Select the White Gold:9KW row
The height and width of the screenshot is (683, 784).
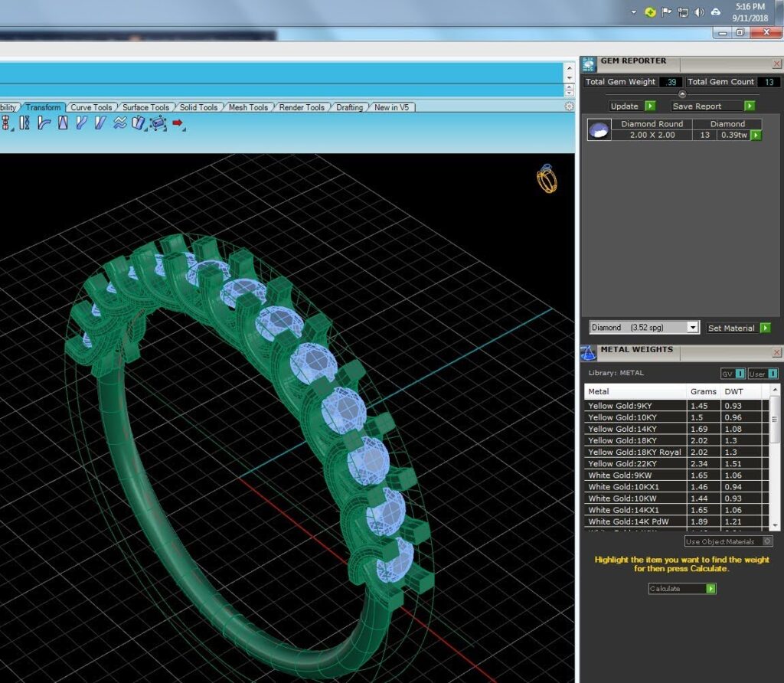click(677, 475)
